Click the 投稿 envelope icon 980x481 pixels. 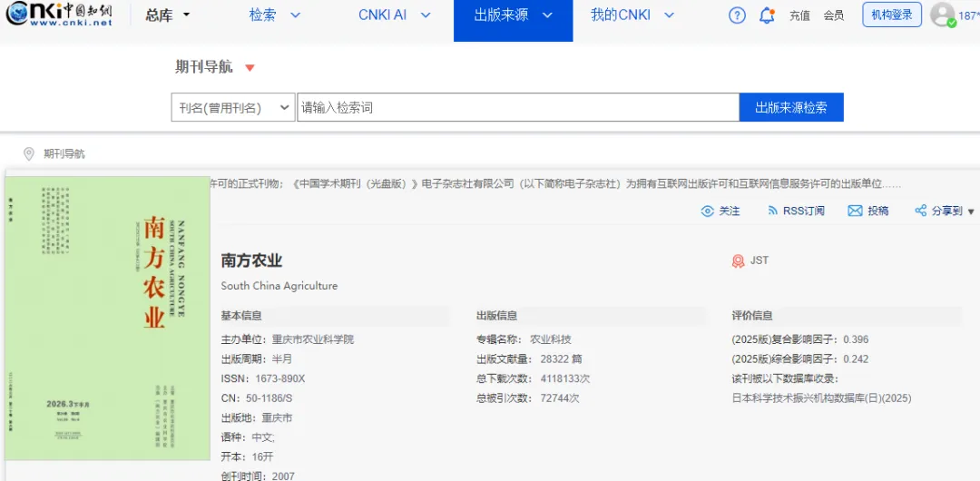coord(855,211)
